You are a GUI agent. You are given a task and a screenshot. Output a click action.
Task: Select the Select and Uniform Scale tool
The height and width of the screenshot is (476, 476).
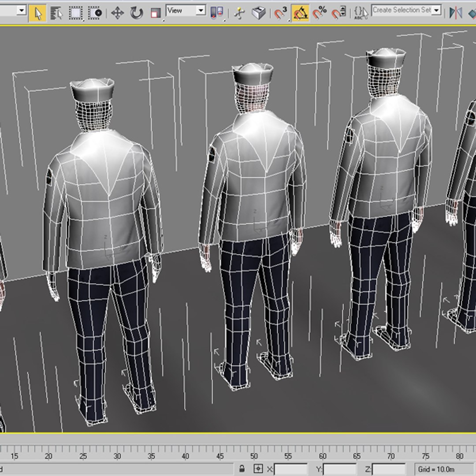click(x=155, y=13)
